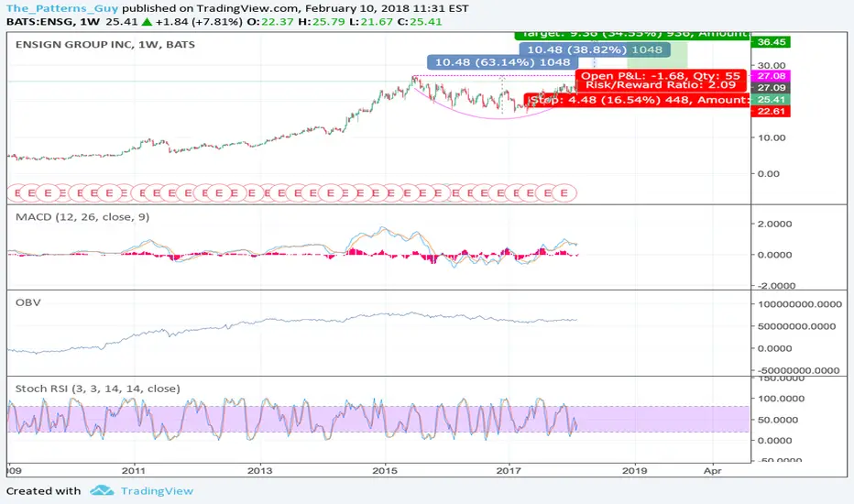Click the 2019 time axis label
854x504 pixels.
pos(634,470)
